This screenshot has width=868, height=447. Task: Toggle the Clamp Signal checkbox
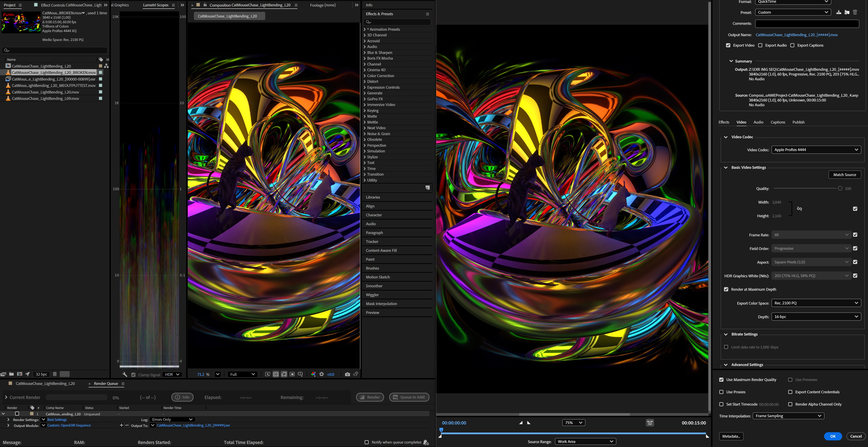(133, 375)
